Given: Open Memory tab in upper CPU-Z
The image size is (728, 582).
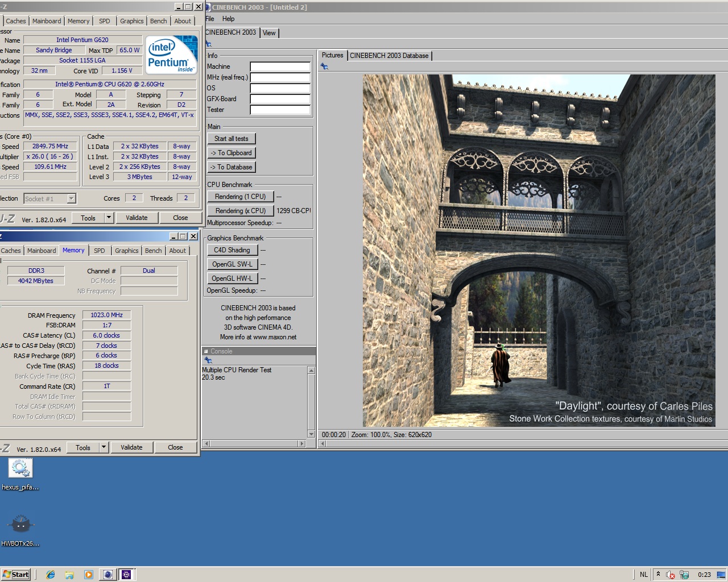Looking at the screenshot, I should [x=78, y=21].
